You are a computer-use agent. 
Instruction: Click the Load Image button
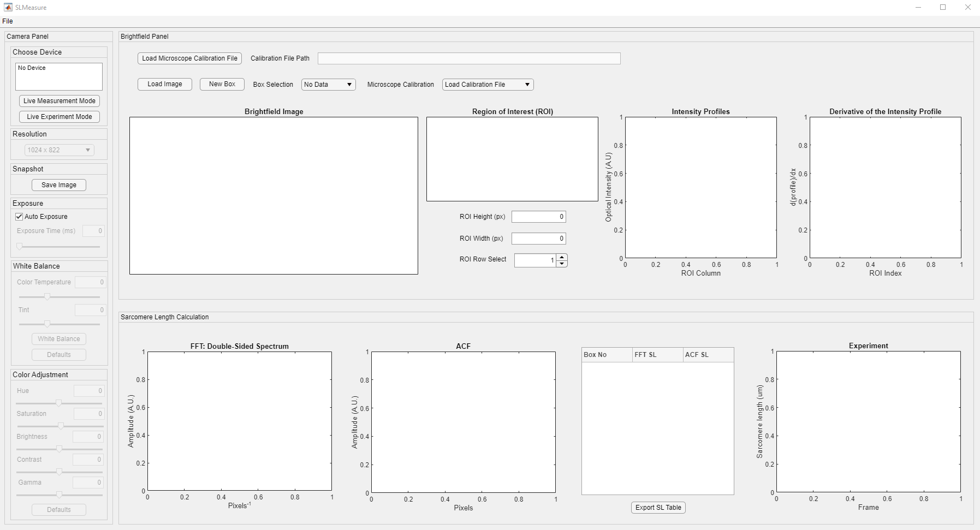(x=165, y=84)
